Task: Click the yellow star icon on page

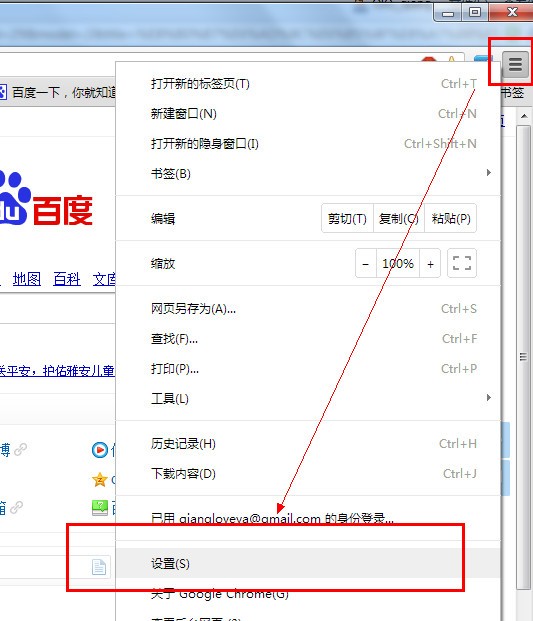Action: click(x=100, y=480)
